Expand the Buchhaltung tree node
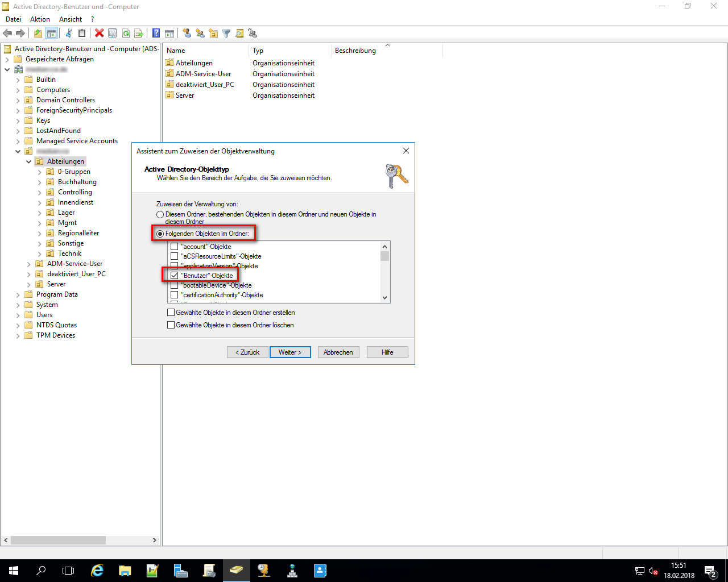Viewport: 728px width, 582px height. (x=39, y=182)
